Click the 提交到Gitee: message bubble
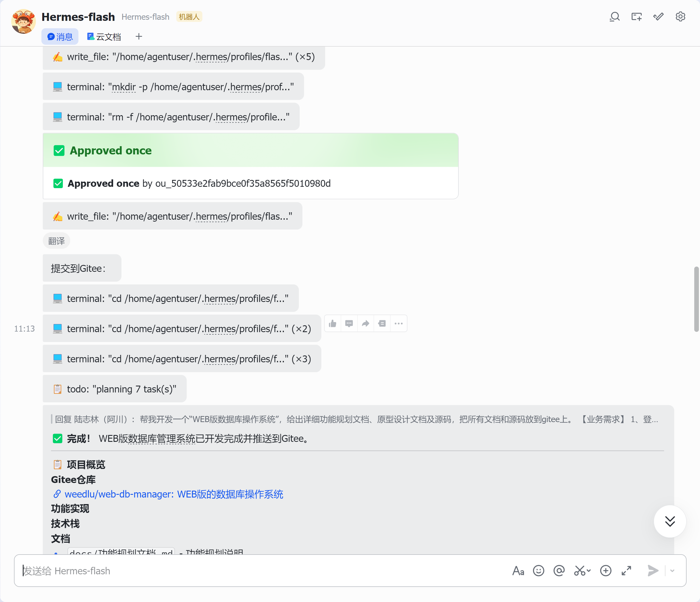This screenshot has width=700, height=602. pyautogui.click(x=82, y=268)
